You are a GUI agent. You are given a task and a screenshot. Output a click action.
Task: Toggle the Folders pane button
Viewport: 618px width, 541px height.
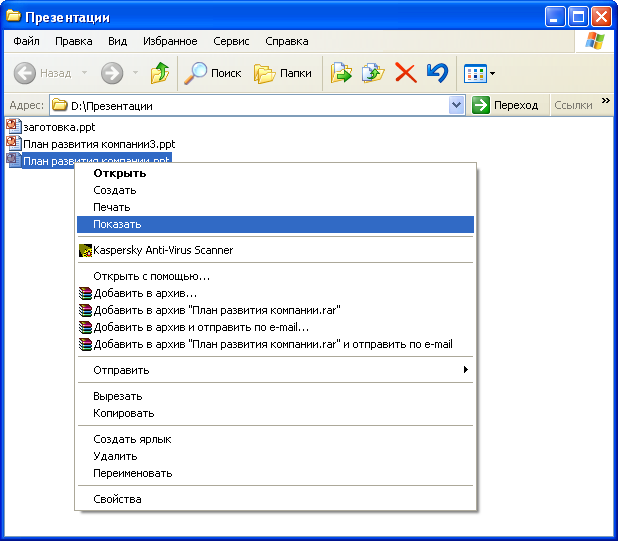pyautogui.click(x=283, y=73)
